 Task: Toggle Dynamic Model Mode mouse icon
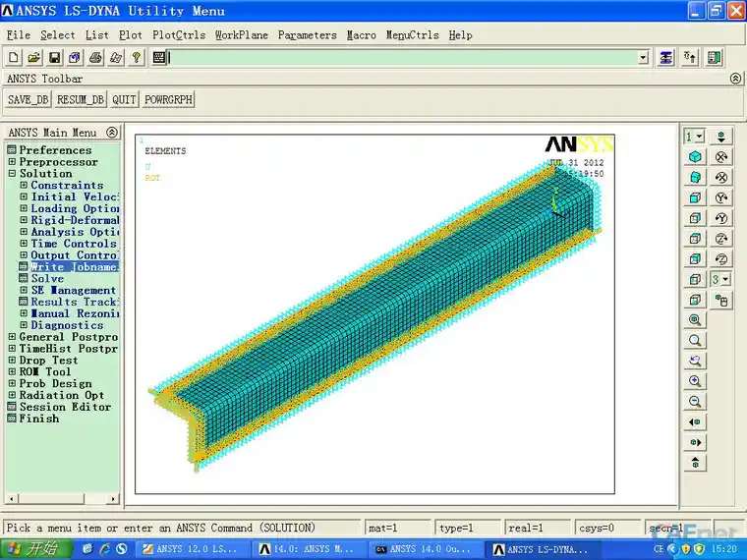click(x=721, y=300)
